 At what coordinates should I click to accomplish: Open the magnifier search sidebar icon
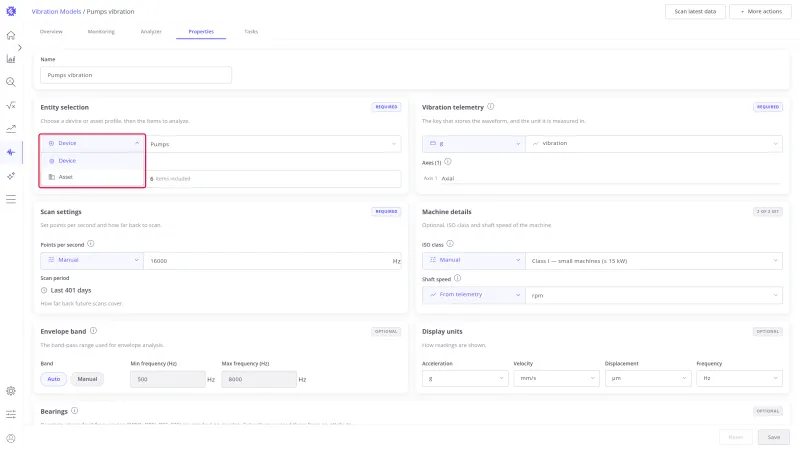[x=11, y=82]
